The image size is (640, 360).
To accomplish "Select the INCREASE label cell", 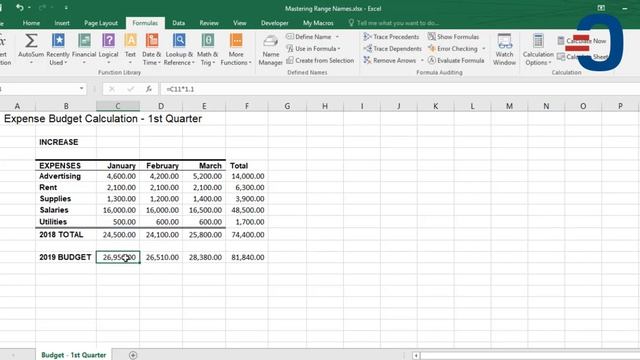I will (66, 142).
